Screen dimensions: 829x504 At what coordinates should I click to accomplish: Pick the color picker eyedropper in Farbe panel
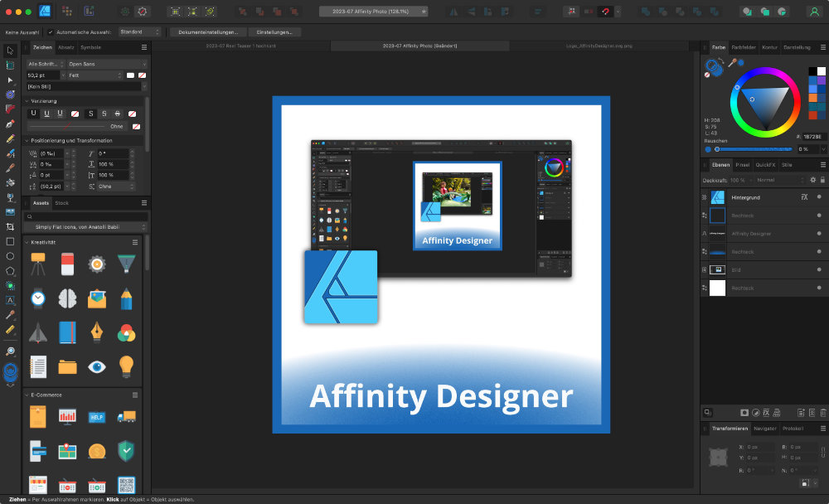tap(732, 63)
